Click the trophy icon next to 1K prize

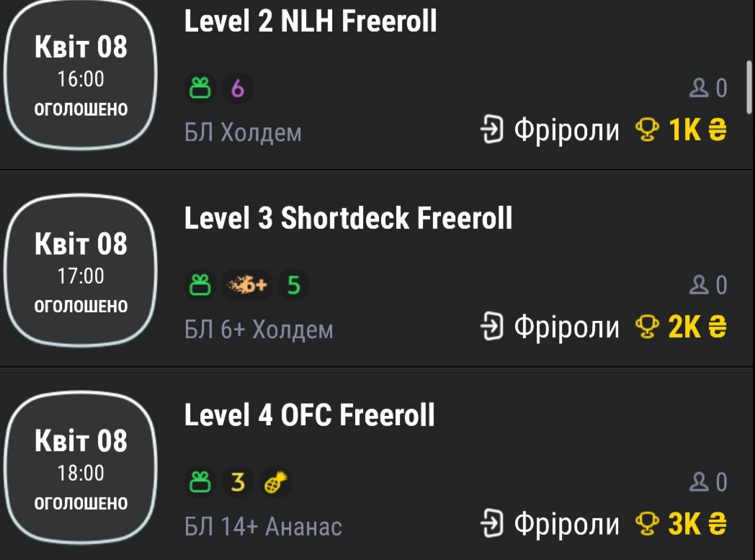[646, 130]
